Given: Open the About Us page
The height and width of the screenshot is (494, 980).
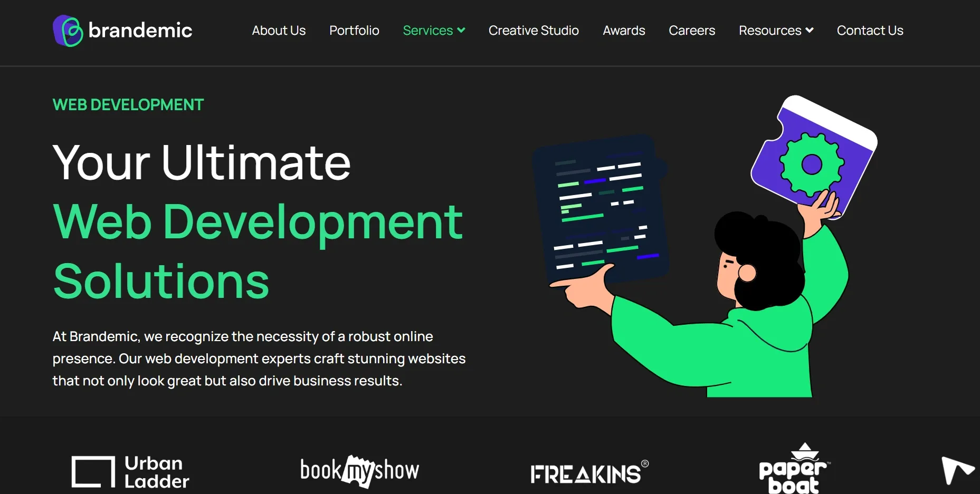Looking at the screenshot, I should tap(279, 31).
